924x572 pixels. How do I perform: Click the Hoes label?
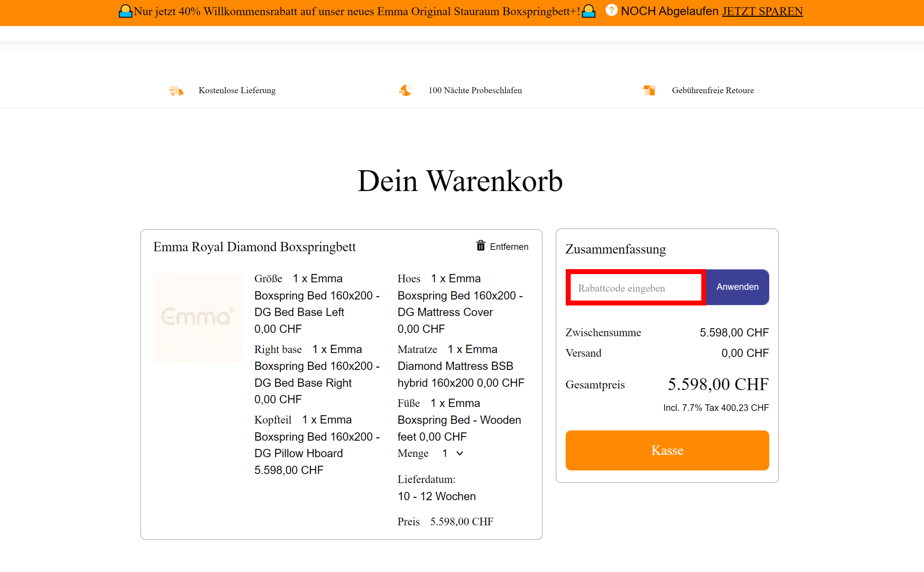point(409,279)
